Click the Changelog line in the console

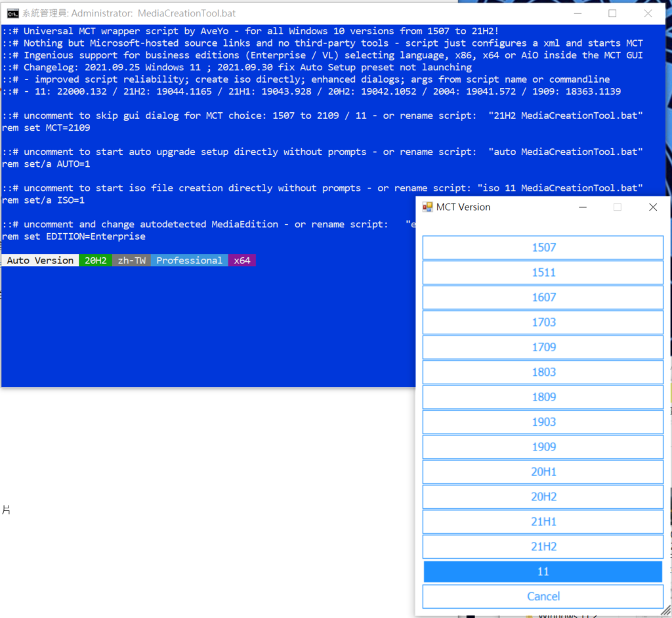click(237, 68)
